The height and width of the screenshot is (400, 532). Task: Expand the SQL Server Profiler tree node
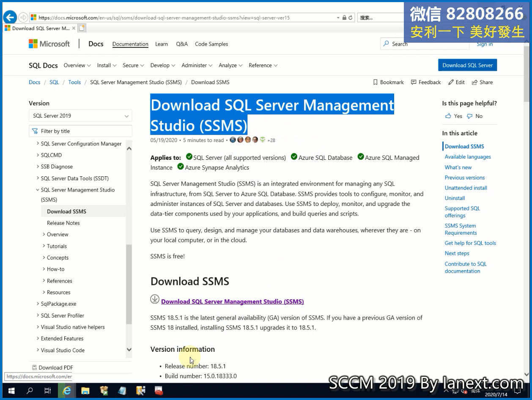click(x=38, y=315)
